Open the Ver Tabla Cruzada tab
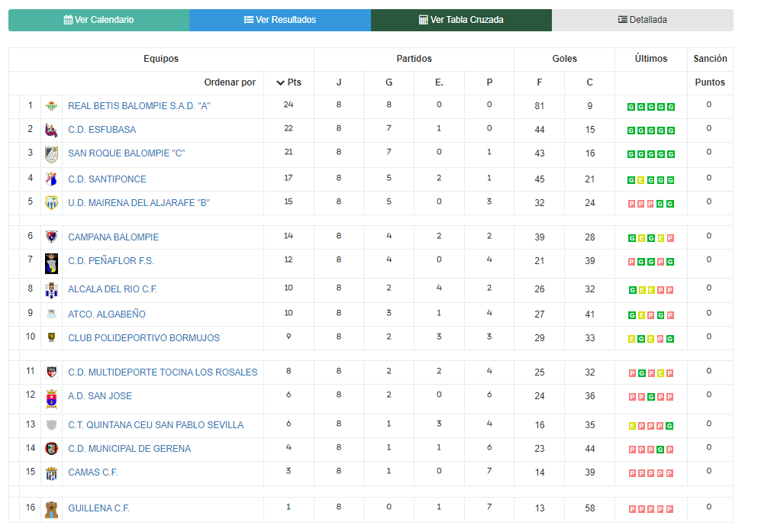Image resolution: width=758 pixels, height=532 pixels. [x=461, y=20]
